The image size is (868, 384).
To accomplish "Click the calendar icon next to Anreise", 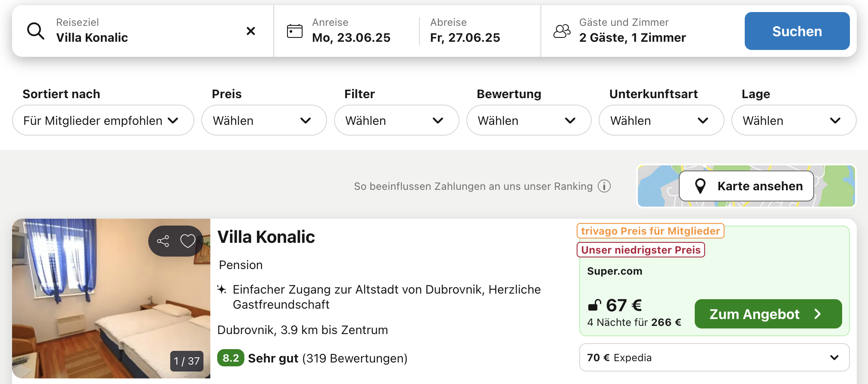I will coord(295,31).
